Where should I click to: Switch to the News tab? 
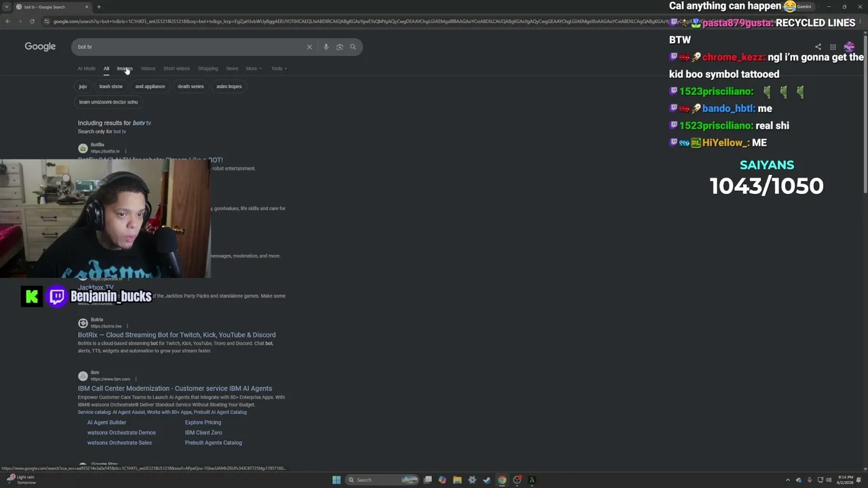pos(232,68)
